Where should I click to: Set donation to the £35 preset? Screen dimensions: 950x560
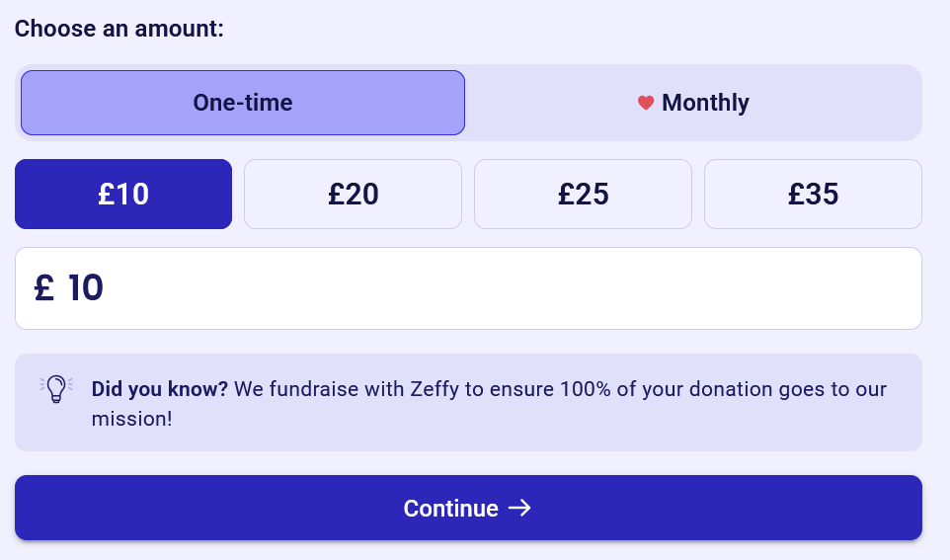click(813, 194)
